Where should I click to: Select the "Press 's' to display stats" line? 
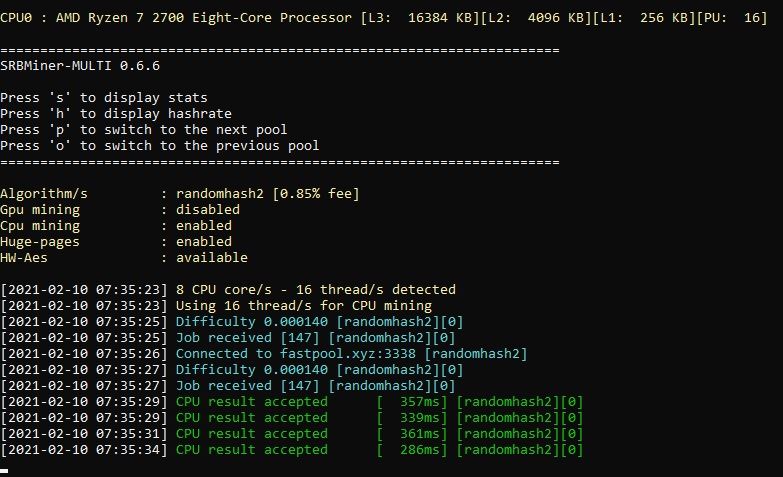point(104,98)
